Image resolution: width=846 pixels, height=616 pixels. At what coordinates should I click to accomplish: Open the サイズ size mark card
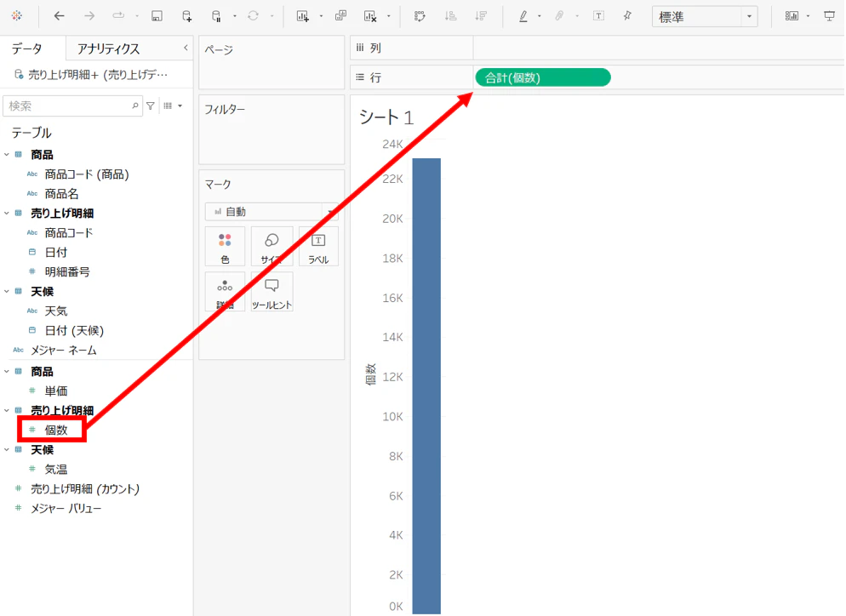point(272,247)
